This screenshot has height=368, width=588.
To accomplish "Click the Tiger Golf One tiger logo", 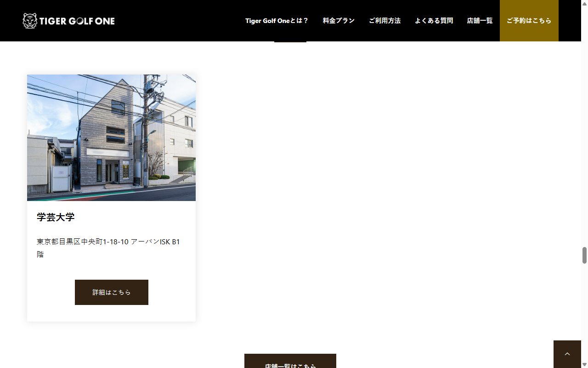I will click(x=68, y=21).
